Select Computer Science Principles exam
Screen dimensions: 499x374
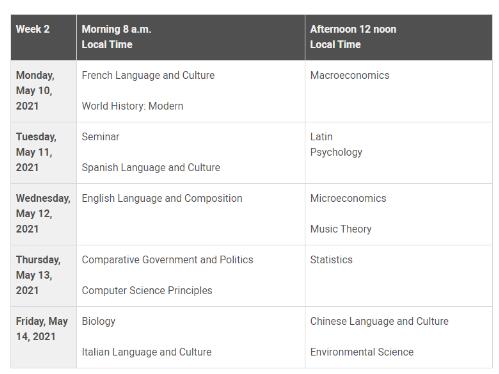coord(147,290)
